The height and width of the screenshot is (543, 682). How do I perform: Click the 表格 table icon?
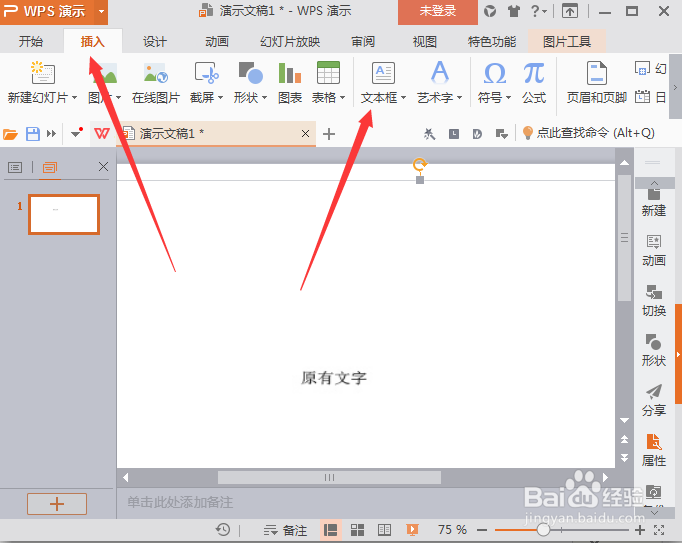pos(328,73)
